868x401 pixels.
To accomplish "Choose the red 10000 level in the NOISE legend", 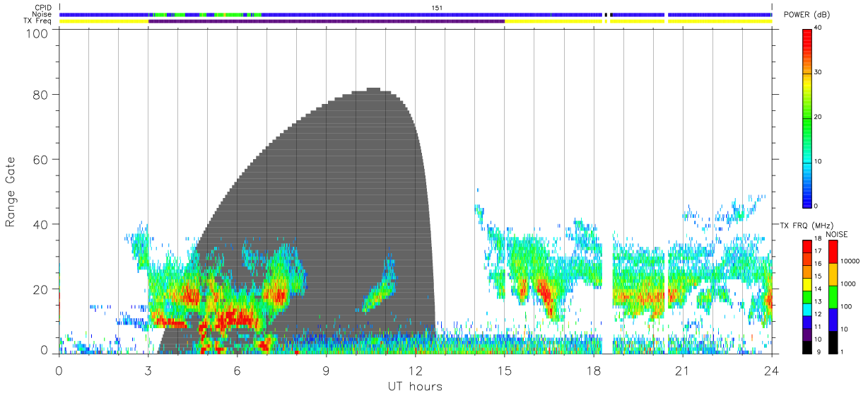I will (x=832, y=252).
